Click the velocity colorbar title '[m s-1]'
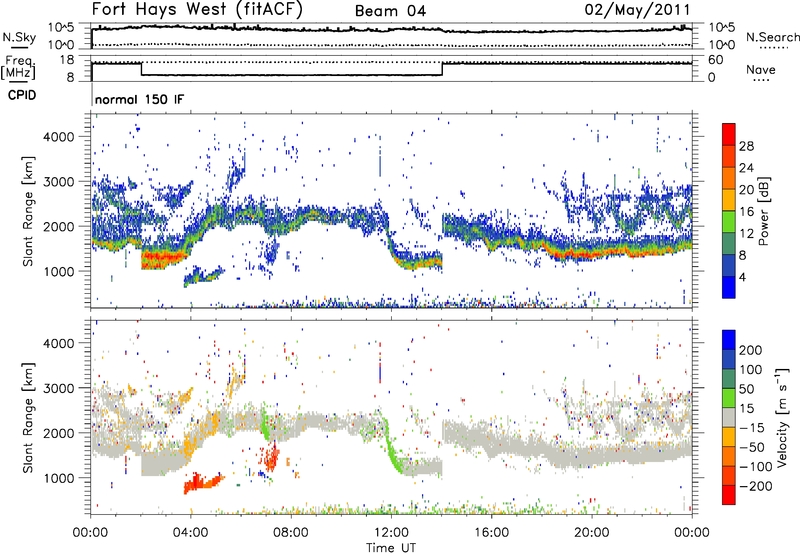 [782, 391]
